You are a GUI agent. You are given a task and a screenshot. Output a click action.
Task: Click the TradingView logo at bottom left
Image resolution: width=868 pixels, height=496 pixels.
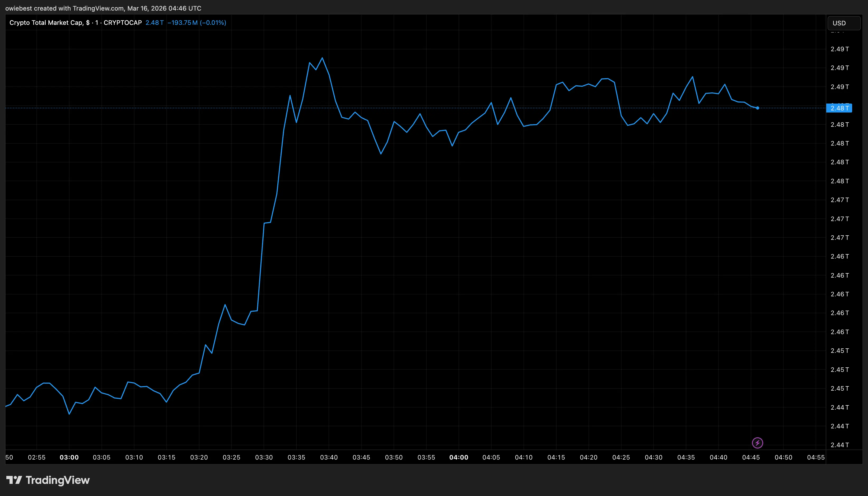(x=48, y=480)
